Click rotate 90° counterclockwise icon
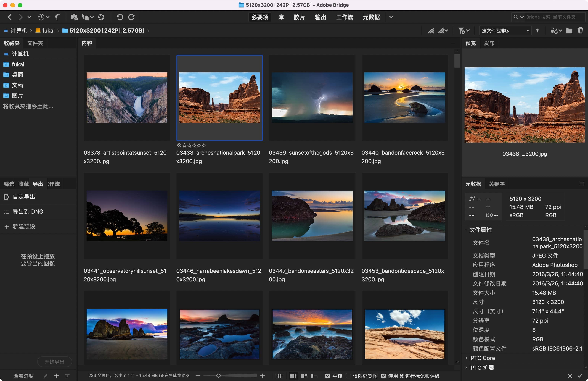Image resolution: width=588 pixels, height=381 pixels. tap(120, 17)
